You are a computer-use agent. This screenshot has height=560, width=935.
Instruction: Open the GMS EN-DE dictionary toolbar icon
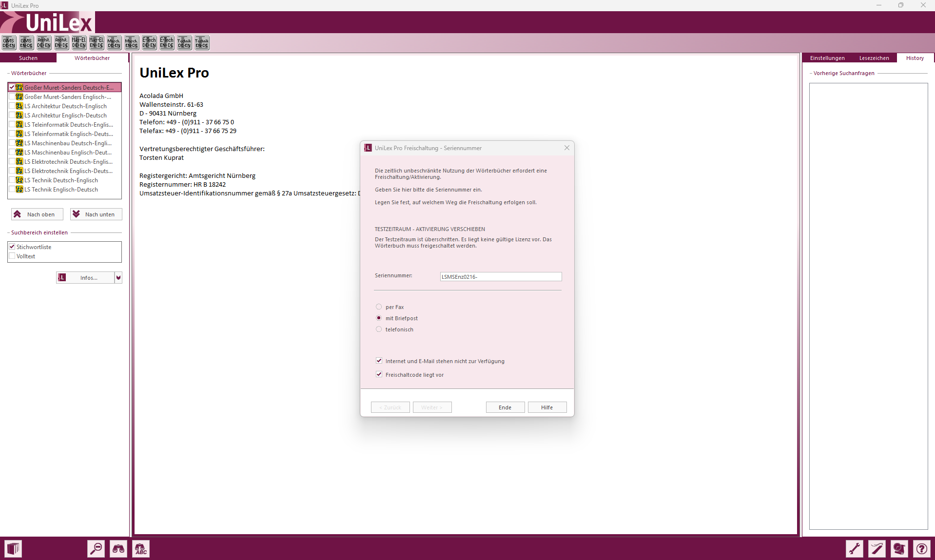click(26, 43)
